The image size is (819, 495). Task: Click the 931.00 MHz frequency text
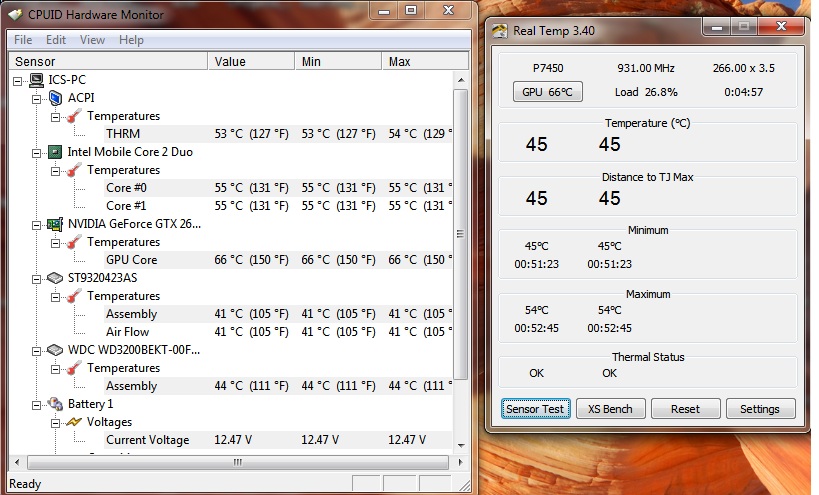pos(646,68)
